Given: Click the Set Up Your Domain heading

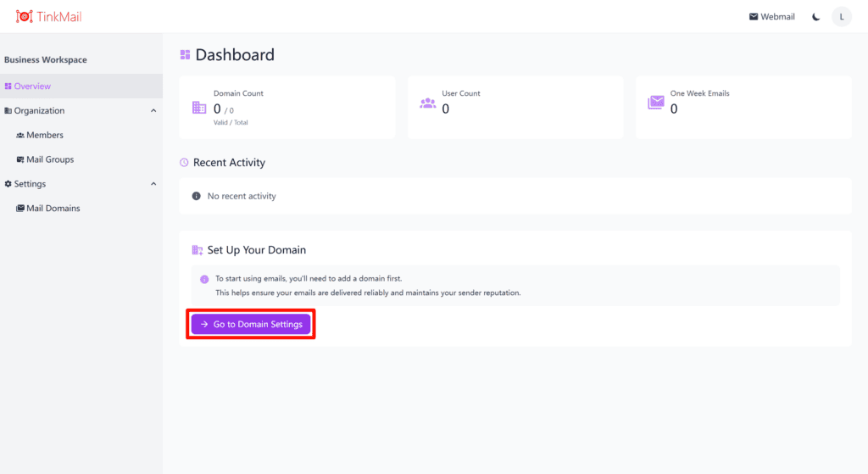Looking at the screenshot, I should click(x=257, y=250).
